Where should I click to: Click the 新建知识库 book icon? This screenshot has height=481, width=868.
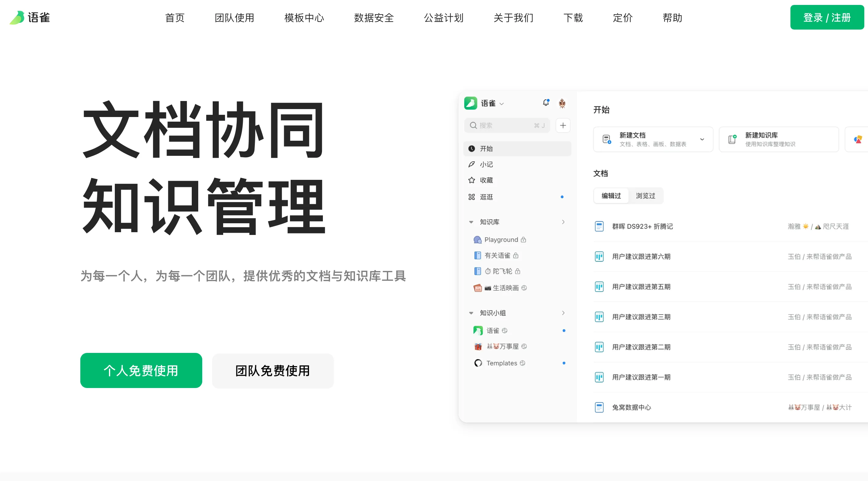732,139
